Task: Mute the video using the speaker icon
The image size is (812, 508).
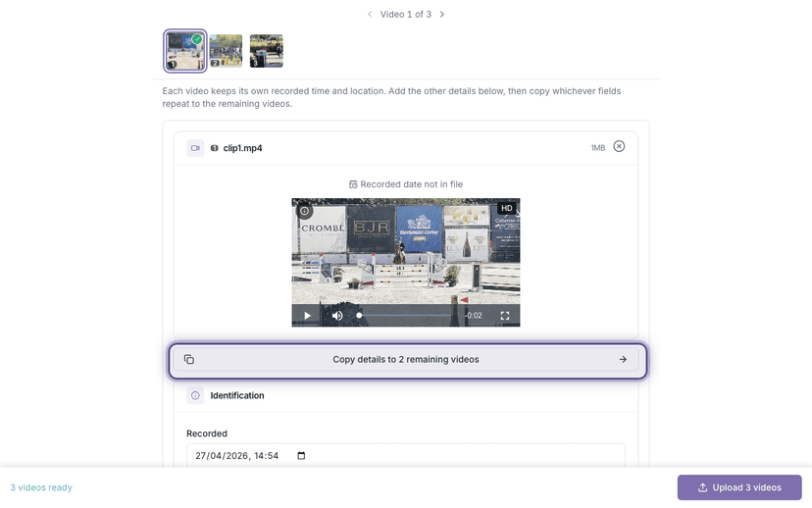Action: pos(337,316)
